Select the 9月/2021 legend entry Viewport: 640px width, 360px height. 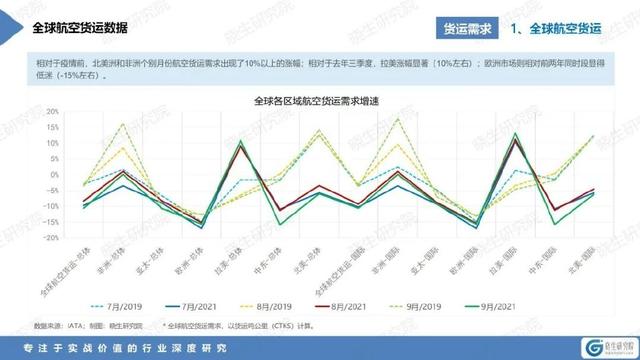click(490, 307)
